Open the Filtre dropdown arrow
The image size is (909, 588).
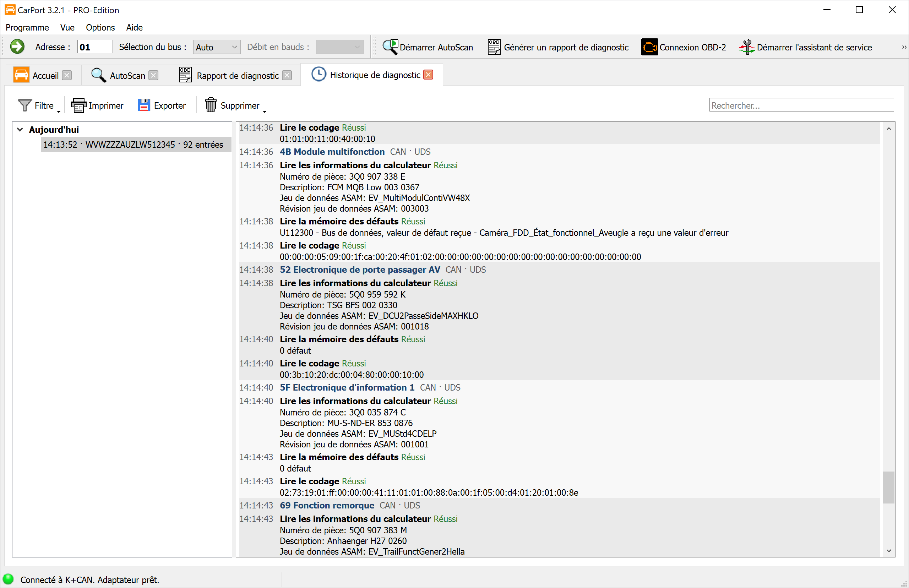59,111
